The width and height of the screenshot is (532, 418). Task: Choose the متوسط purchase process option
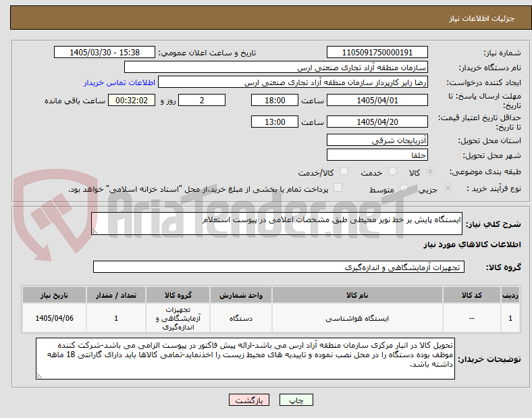404,188
